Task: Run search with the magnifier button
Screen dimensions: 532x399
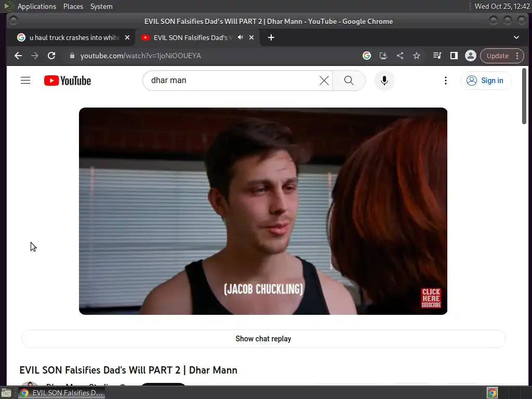Action: coord(349,81)
